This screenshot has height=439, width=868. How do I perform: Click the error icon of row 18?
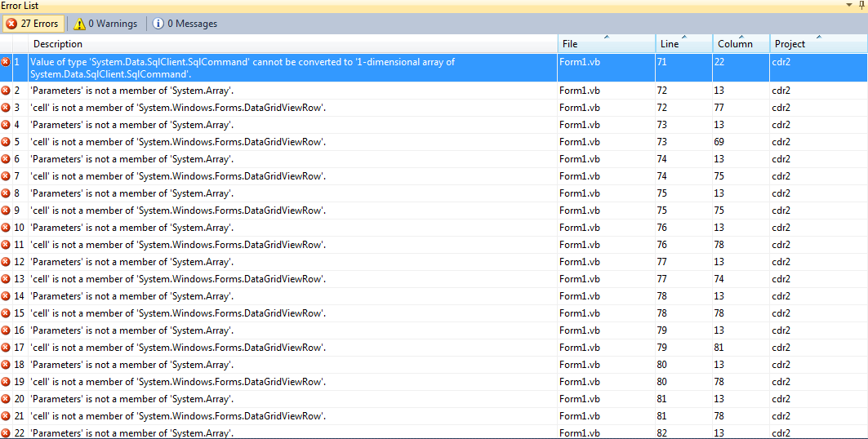click(x=6, y=365)
